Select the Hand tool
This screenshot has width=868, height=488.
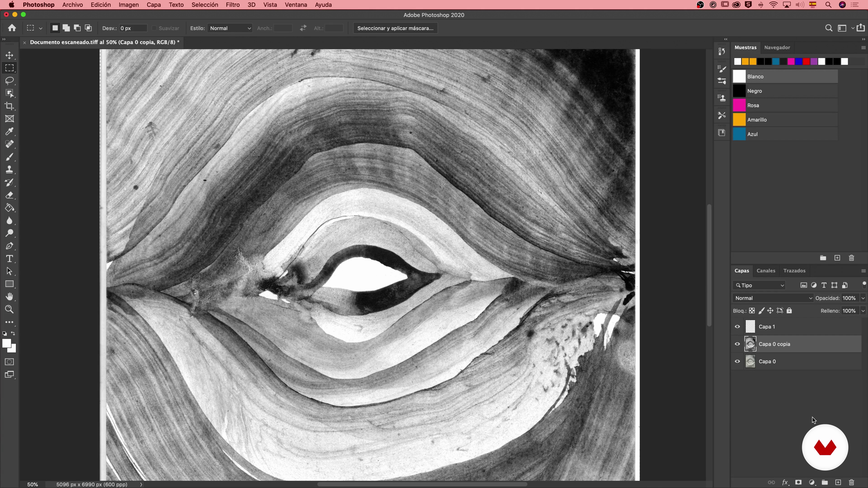[9, 297]
